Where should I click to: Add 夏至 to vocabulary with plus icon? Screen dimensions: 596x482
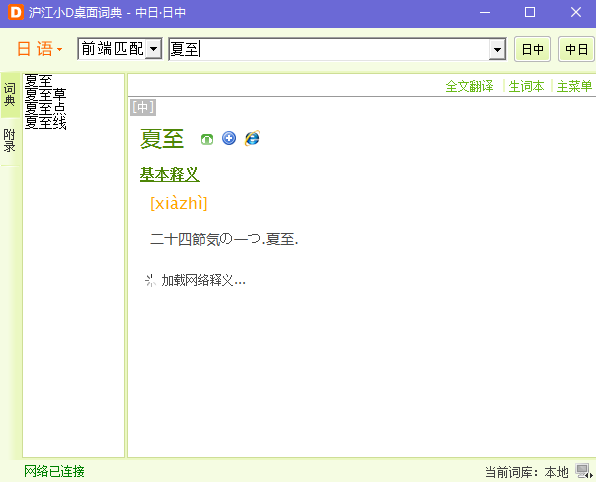pyautogui.click(x=229, y=138)
